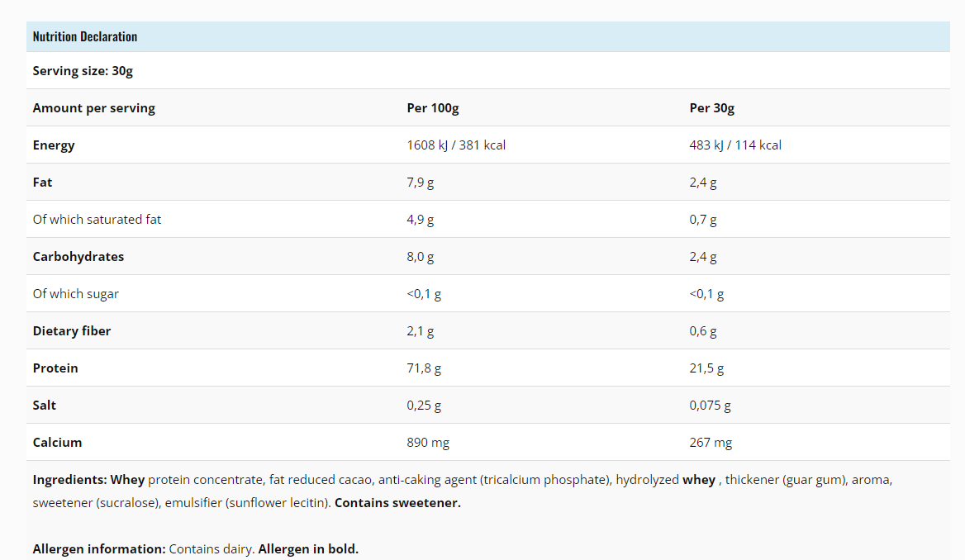Click the 'Serving size: 30g' row

pyautogui.click(x=83, y=71)
